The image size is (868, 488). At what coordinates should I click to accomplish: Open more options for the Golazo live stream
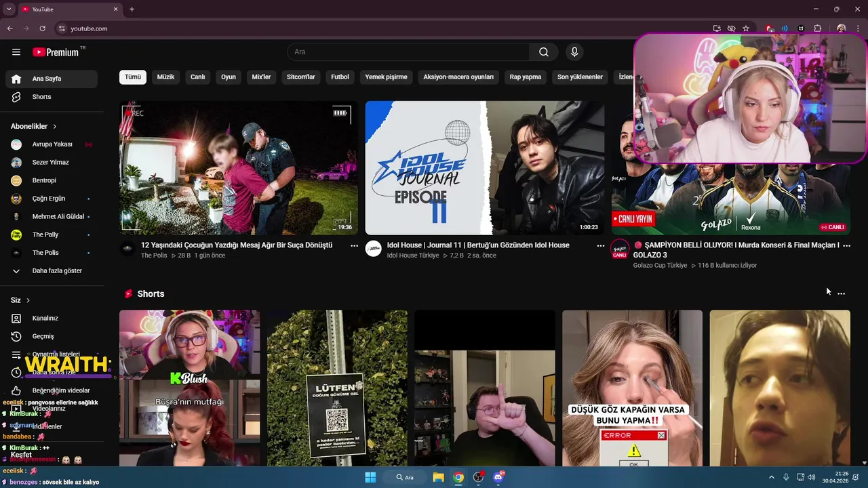click(846, 246)
